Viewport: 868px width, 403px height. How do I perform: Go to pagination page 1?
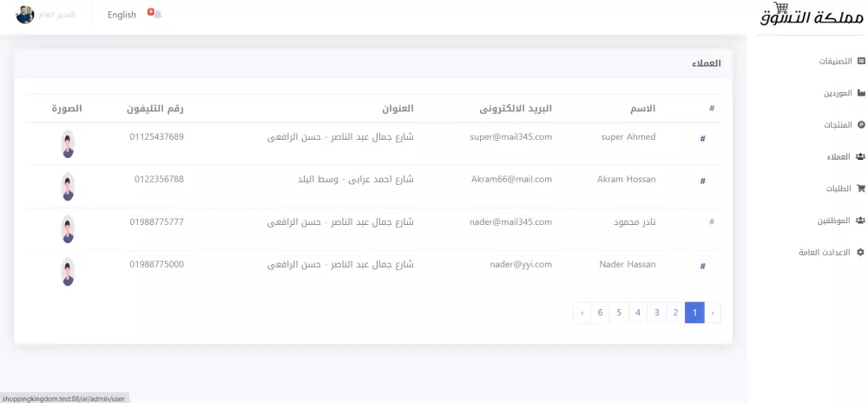click(x=694, y=313)
